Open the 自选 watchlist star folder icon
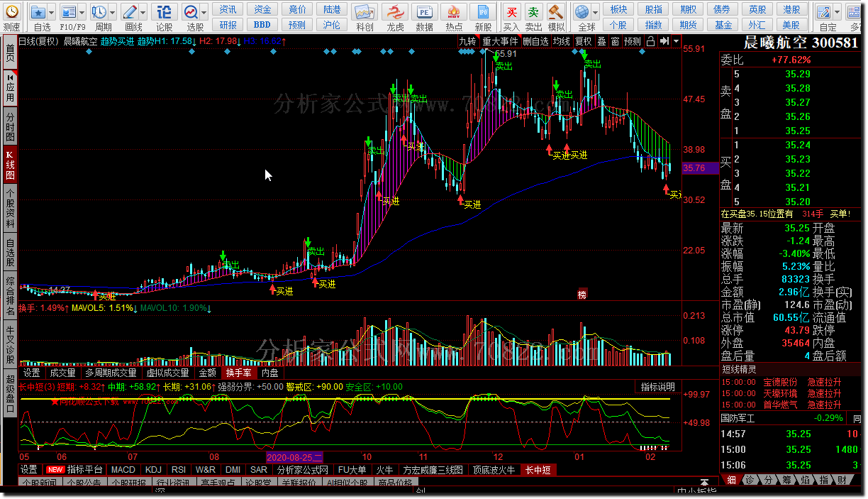 (x=38, y=11)
